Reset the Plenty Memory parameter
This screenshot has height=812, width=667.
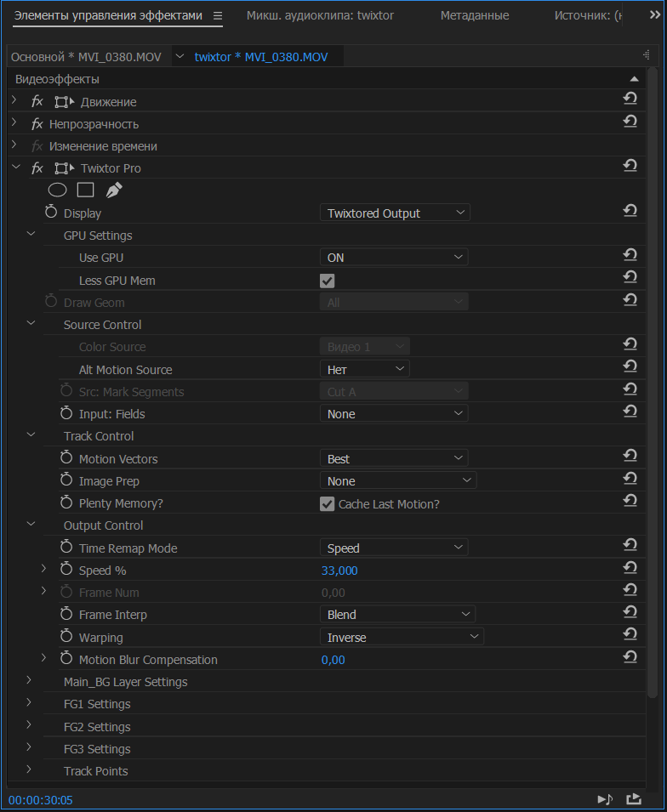pos(630,500)
